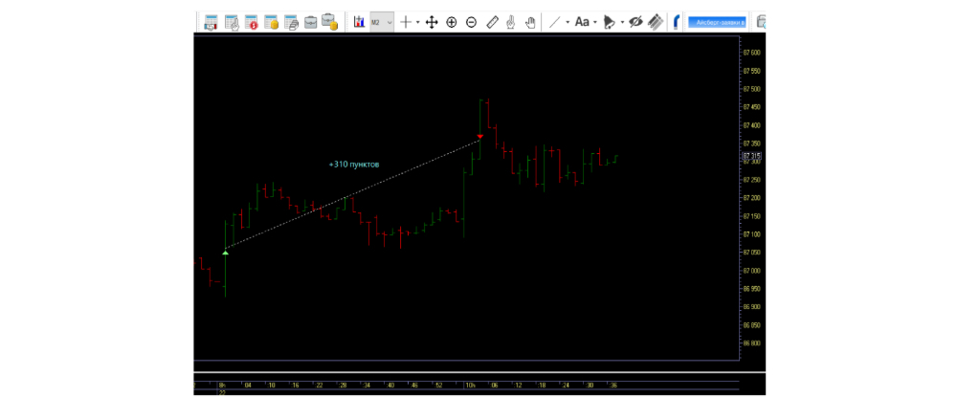Click the chart type icon
Screen dimensions: 980x420
click(x=359, y=22)
